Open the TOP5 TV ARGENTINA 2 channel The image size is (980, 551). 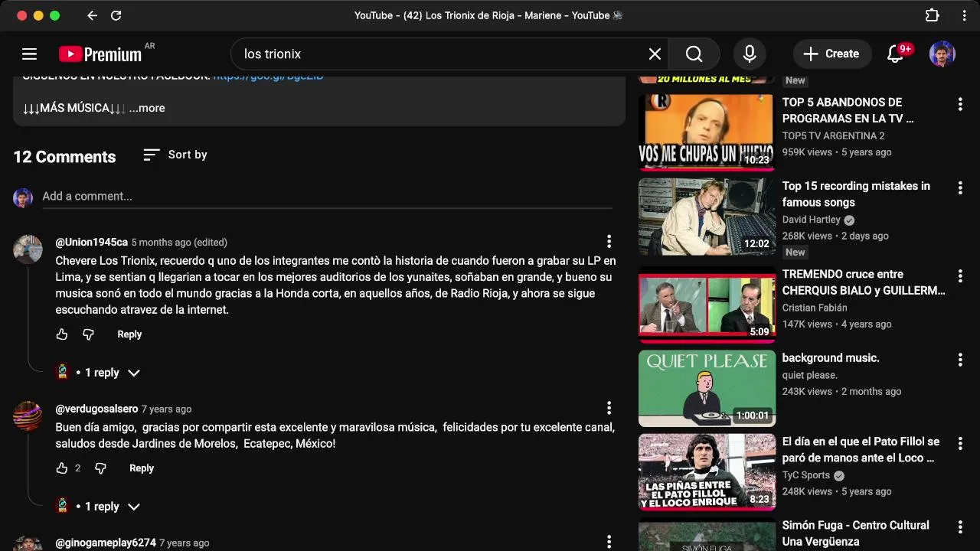(x=833, y=135)
